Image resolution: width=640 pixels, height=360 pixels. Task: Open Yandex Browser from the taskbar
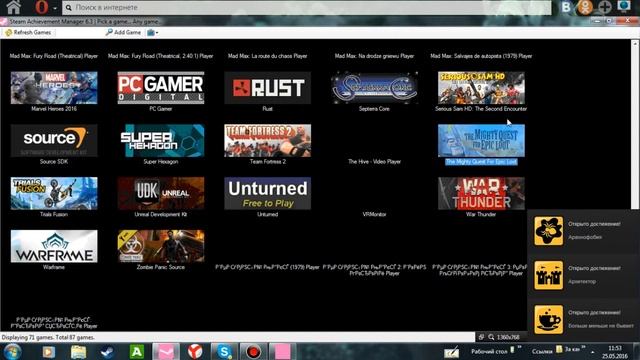coord(195,351)
